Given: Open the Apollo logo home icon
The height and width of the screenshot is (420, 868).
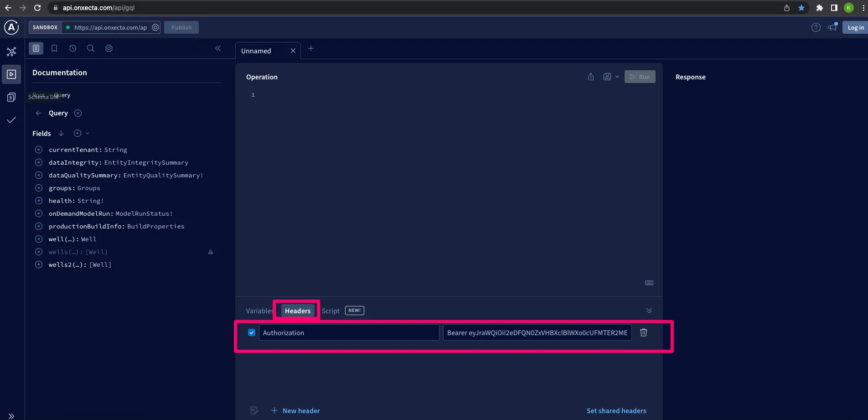Looking at the screenshot, I should [x=11, y=27].
